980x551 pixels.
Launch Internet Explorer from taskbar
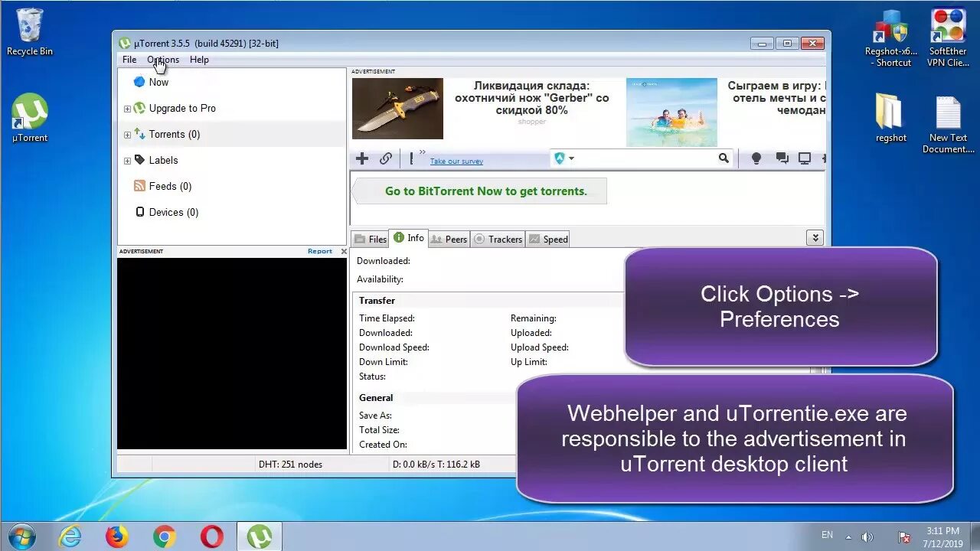70,537
